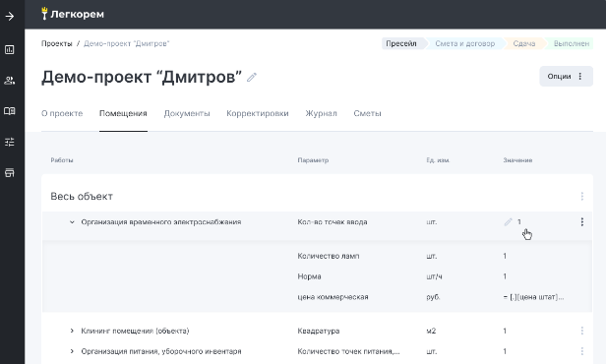This screenshot has width=606, height=364.
Task: Click the Норма parameter
Action: (x=309, y=276)
